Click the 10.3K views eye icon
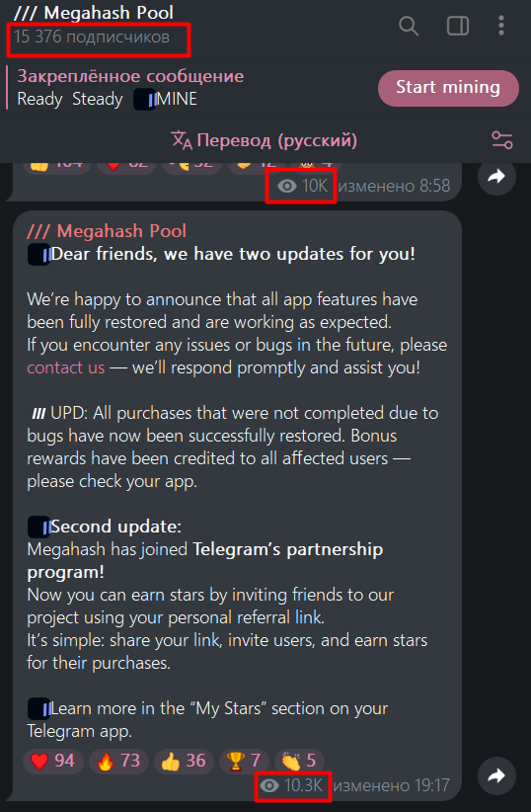531x812 pixels. [269, 785]
